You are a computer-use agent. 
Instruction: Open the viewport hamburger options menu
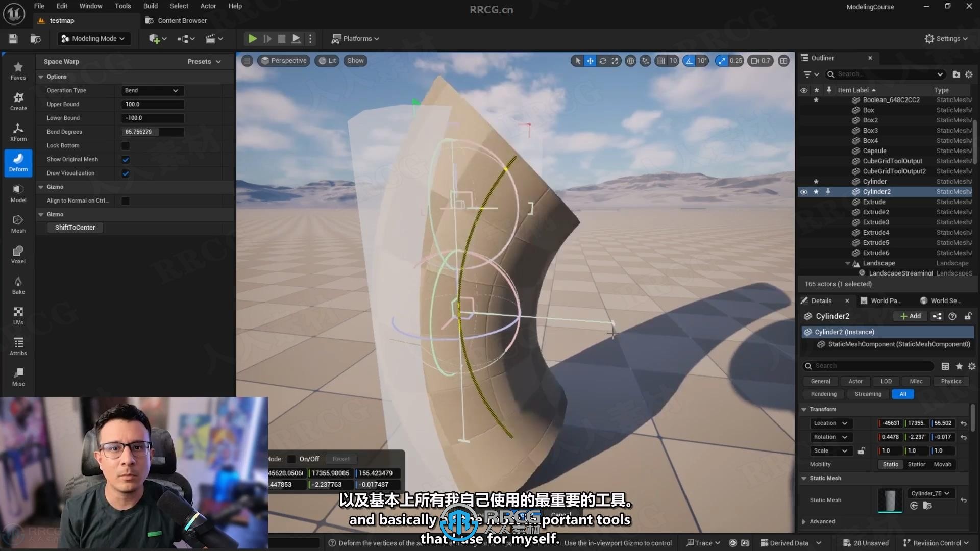(247, 61)
